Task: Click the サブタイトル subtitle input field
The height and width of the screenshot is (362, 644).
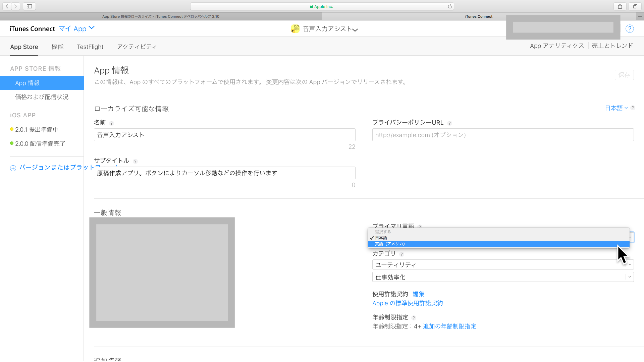Action: [x=225, y=173]
